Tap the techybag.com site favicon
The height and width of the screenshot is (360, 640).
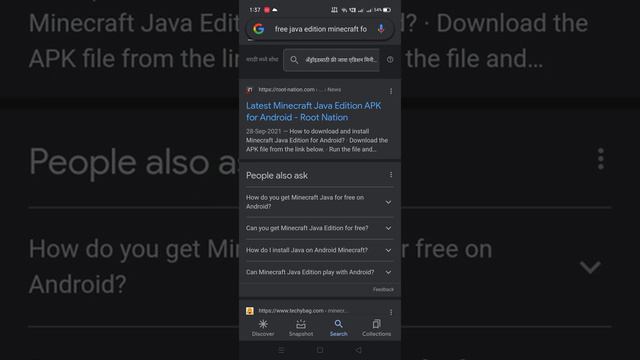(250, 311)
